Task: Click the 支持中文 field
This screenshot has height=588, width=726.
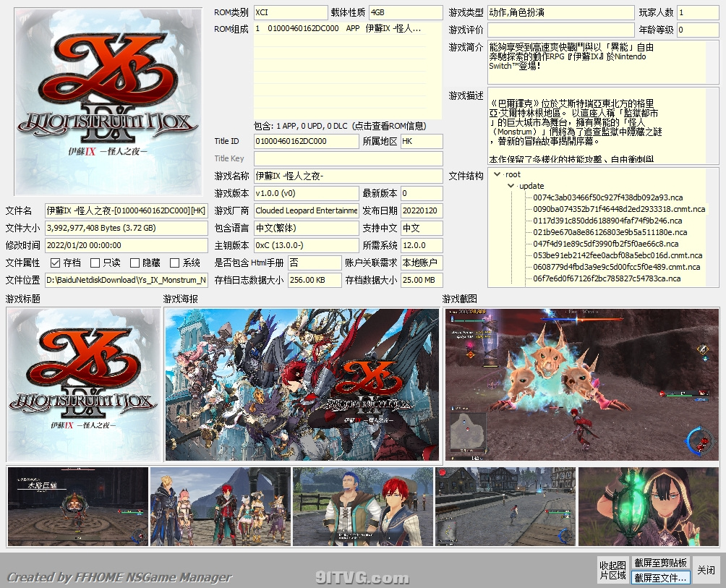Action: (x=422, y=228)
